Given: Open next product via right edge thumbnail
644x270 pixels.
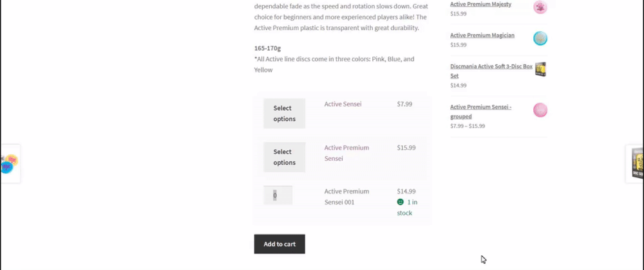Looking at the screenshot, I should click(635, 164).
